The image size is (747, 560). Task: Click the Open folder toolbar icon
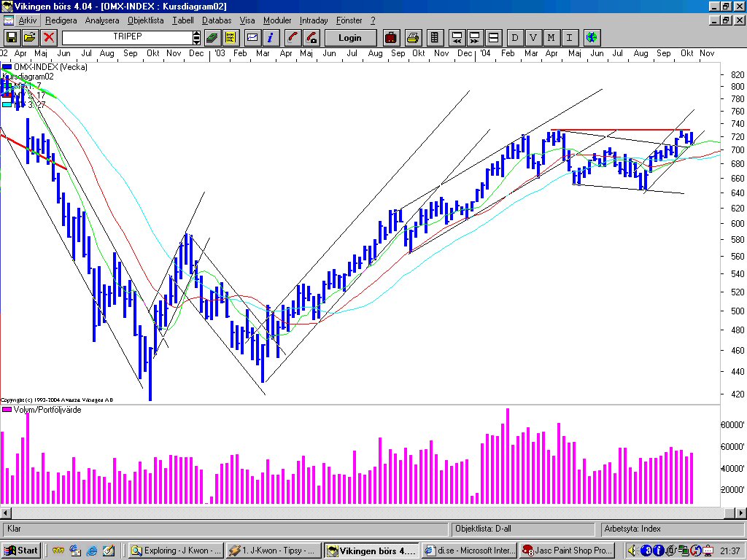[x=30, y=37]
